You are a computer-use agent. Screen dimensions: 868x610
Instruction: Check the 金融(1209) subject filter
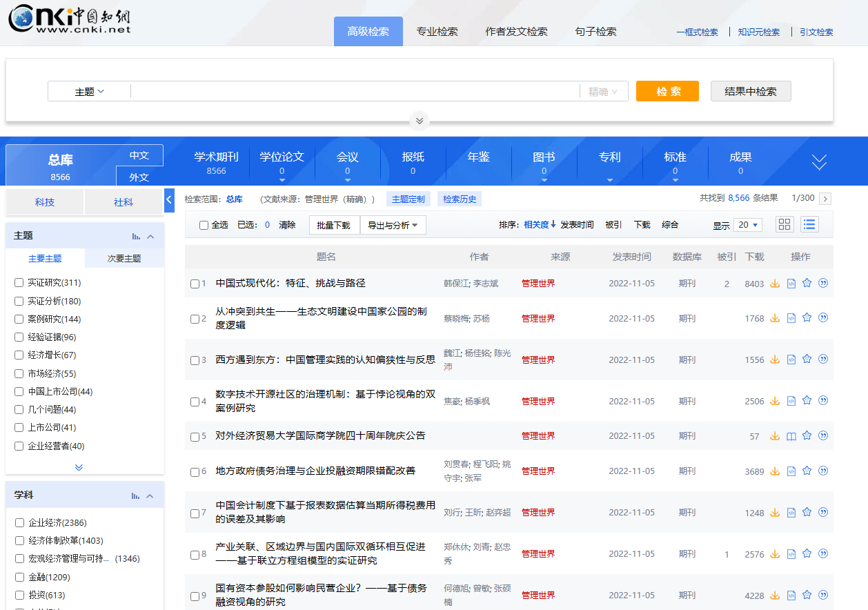click(19, 577)
